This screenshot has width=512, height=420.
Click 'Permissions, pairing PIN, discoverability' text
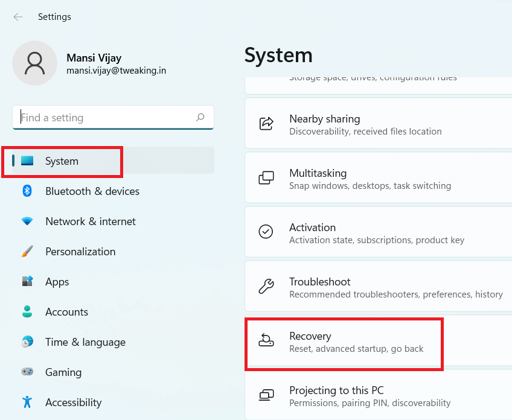pyautogui.click(x=370, y=402)
